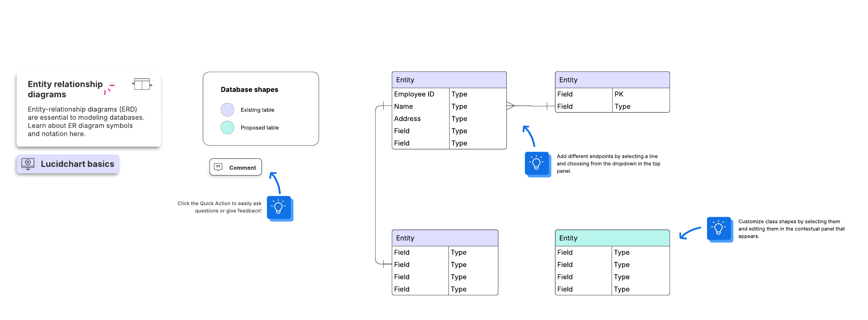Click the header of the entity with PK row
Viewport: 868px width, 320px height.
coord(612,80)
